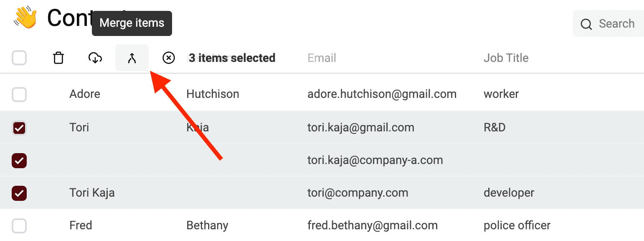Click the cloud download export icon
Viewport: 644px width, 241px height.
(x=95, y=58)
